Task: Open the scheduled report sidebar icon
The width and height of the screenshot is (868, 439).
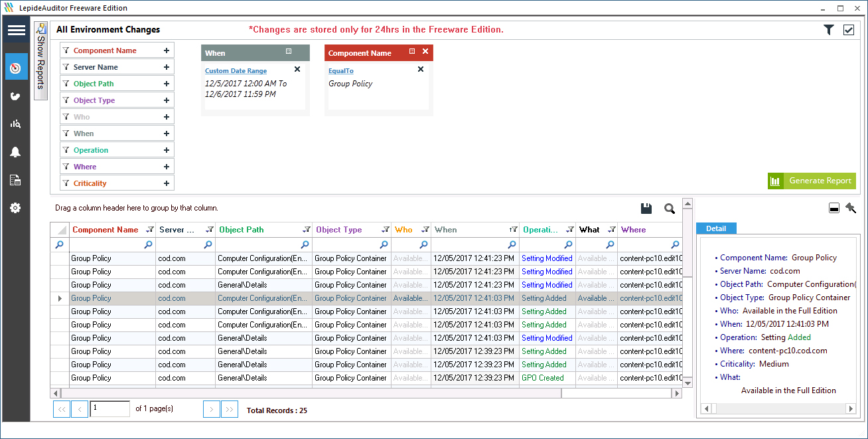Action: (15, 180)
